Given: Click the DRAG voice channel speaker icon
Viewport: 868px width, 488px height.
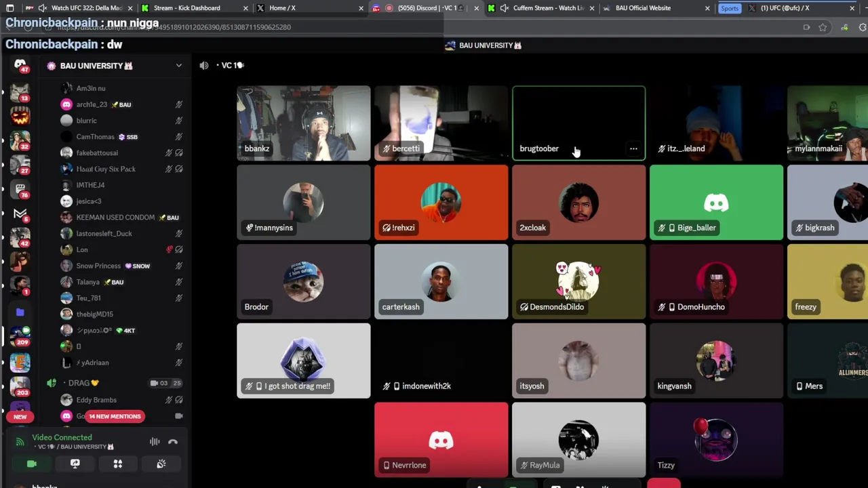Looking at the screenshot, I should 52,383.
